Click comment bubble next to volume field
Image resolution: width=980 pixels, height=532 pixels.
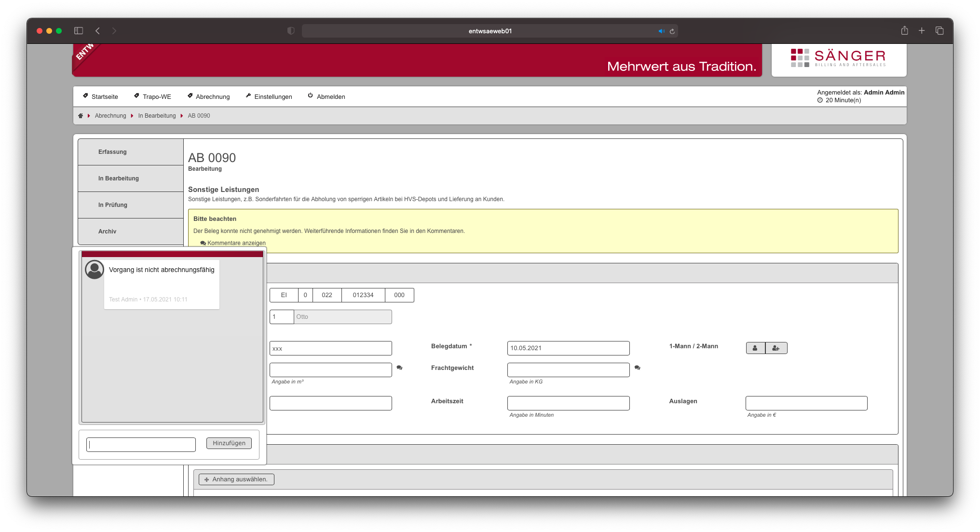coord(399,368)
